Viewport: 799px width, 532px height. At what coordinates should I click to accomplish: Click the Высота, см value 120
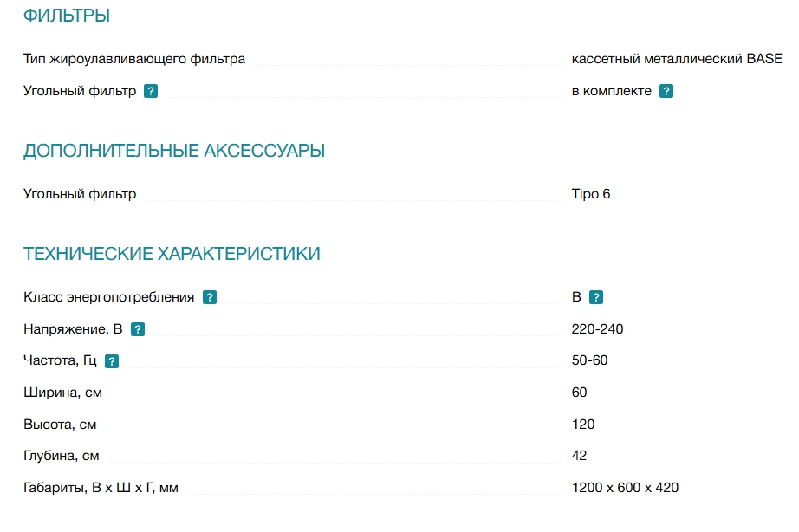(x=583, y=425)
